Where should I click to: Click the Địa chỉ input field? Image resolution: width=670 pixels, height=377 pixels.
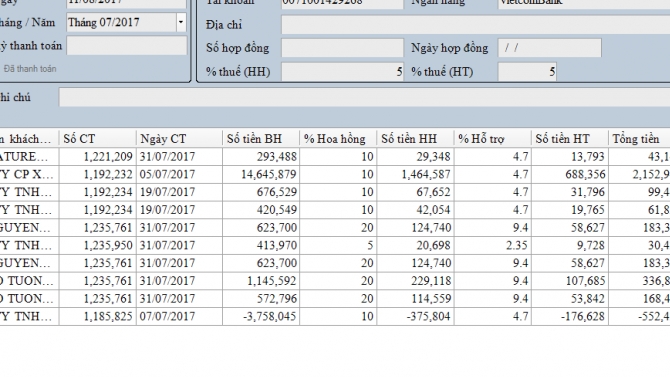[x=475, y=25]
